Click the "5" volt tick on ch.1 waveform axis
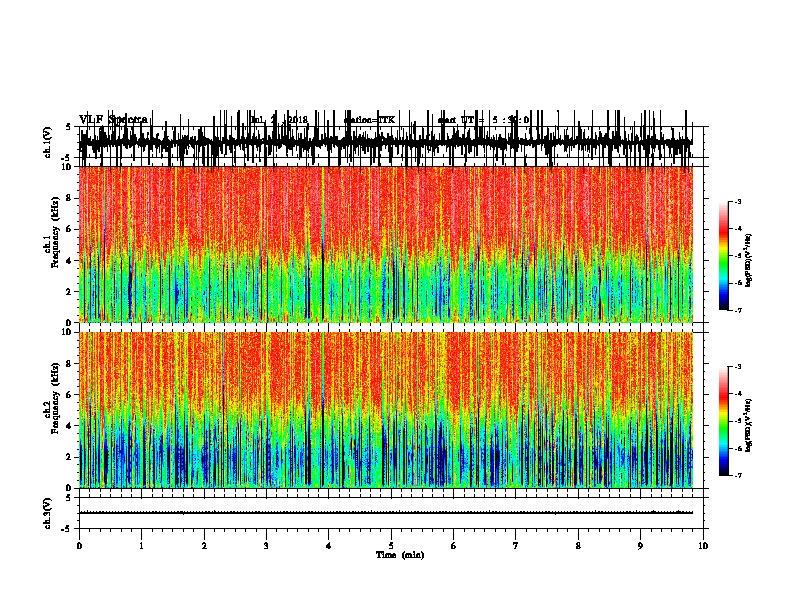Image resolution: width=792 pixels, height=612 pixels. (x=68, y=127)
